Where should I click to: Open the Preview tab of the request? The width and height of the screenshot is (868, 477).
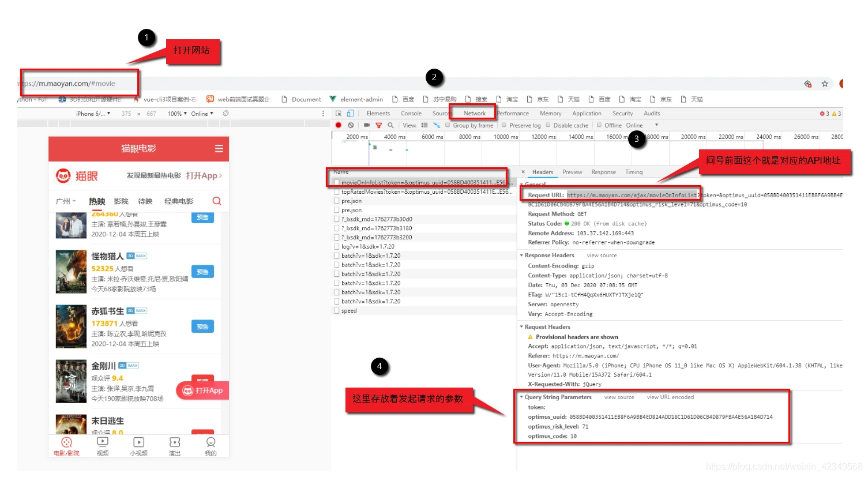click(x=572, y=172)
